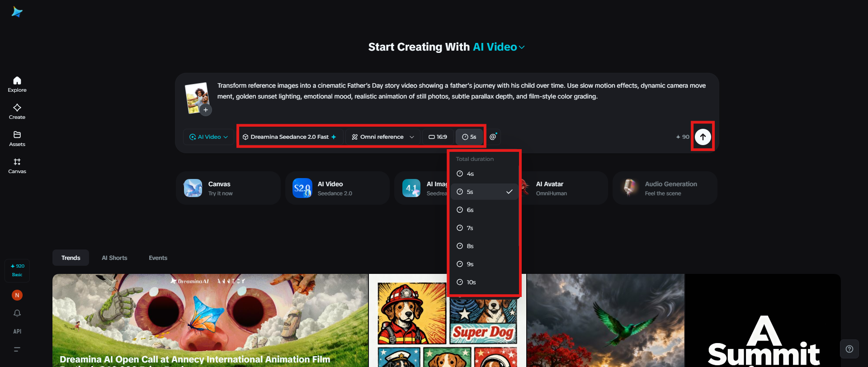Open the green hummingbird thumbnail
This screenshot has width=868, height=367.
click(x=606, y=320)
